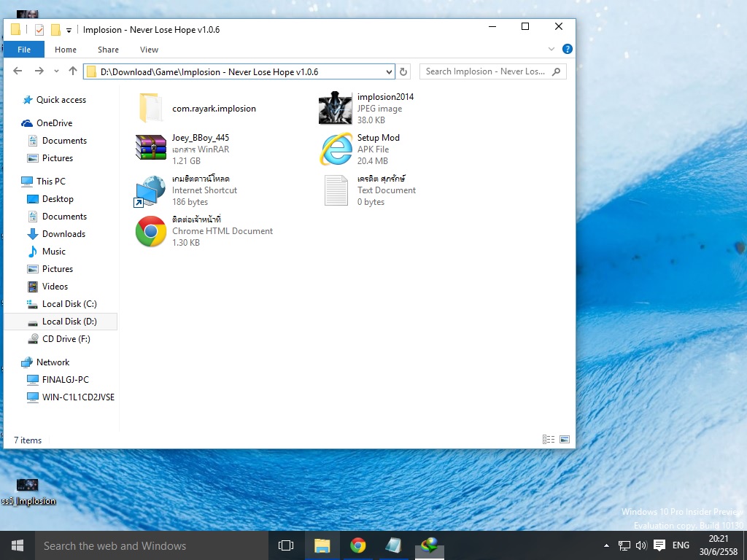Open the Share ribbon tab
This screenshot has height=560, width=747.
[108, 50]
